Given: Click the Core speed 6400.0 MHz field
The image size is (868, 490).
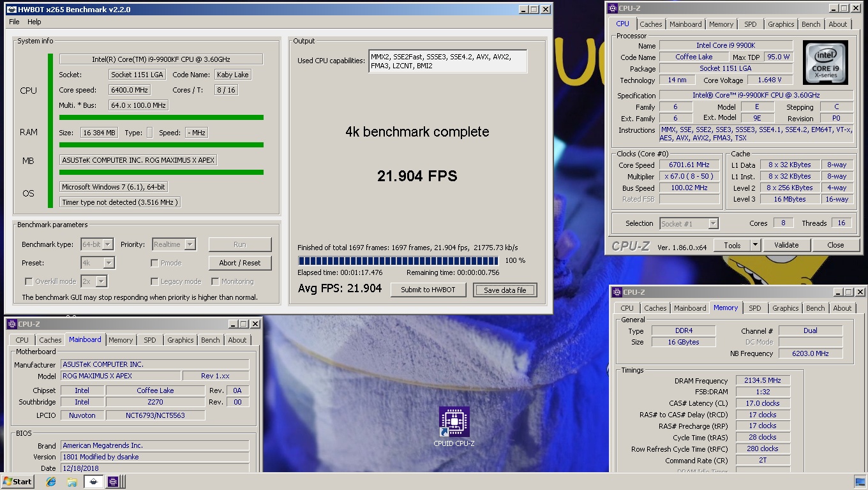Looking at the screenshot, I should pyautogui.click(x=130, y=90).
